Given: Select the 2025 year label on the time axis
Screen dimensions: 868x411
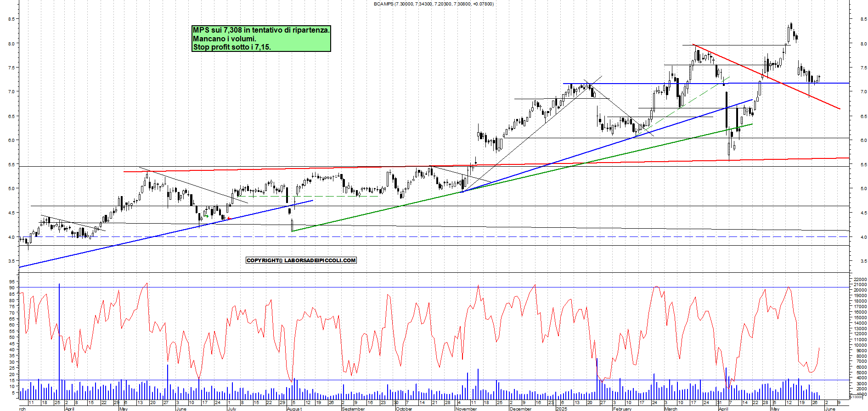Looking at the screenshot, I should point(561,409).
